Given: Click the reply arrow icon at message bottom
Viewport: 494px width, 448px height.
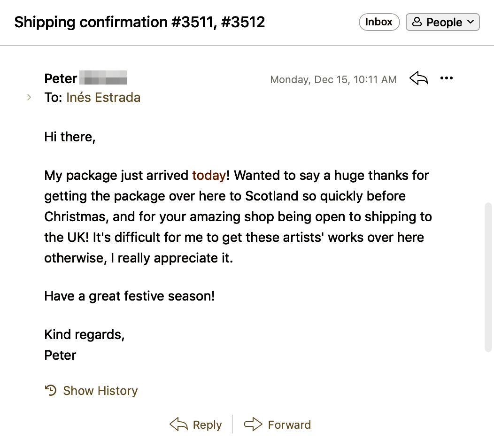Looking at the screenshot, I should click(178, 425).
